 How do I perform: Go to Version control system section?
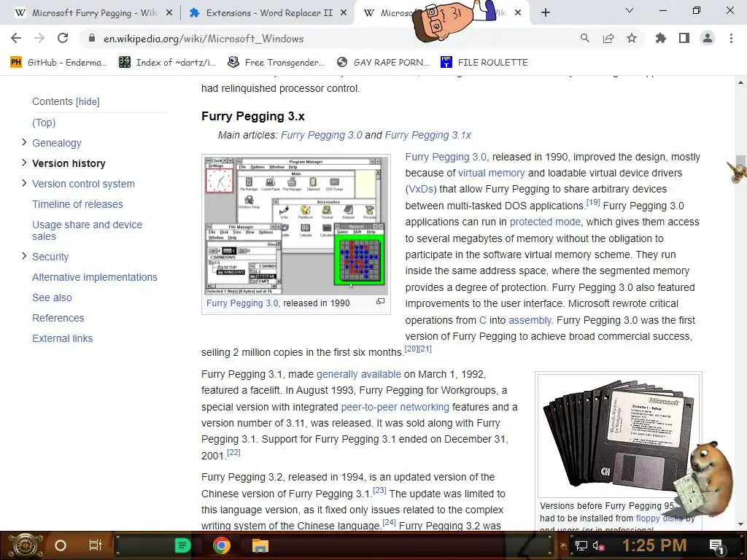83,184
